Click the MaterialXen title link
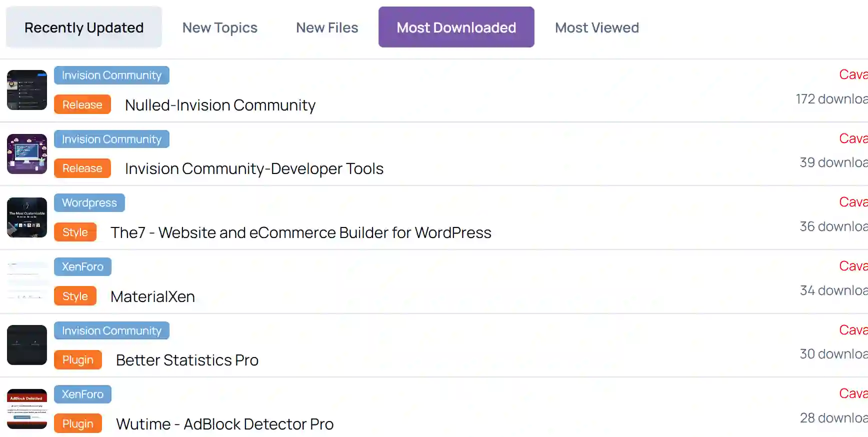This screenshot has height=437, width=868. [152, 297]
